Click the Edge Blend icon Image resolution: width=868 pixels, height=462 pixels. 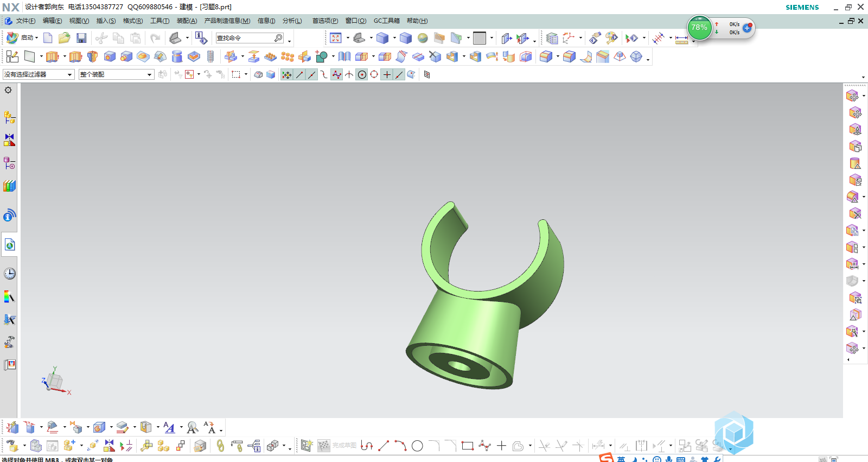coord(546,56)
